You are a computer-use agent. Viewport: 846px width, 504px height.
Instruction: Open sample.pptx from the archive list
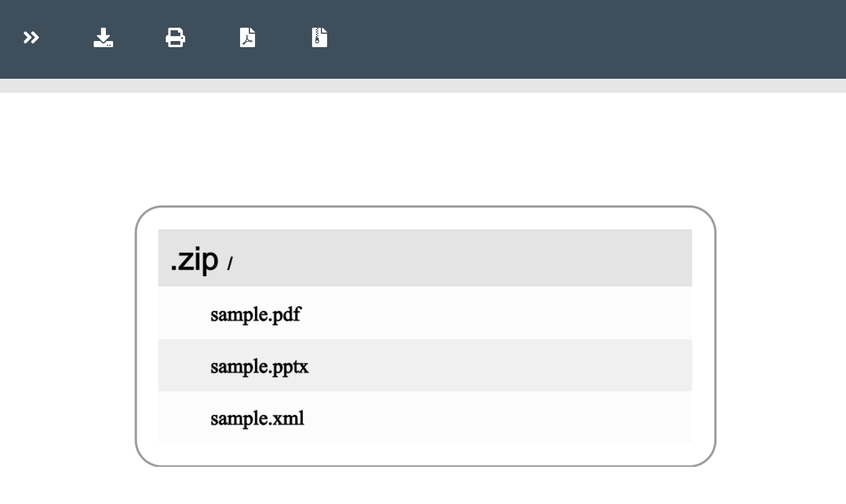point(259,366)
